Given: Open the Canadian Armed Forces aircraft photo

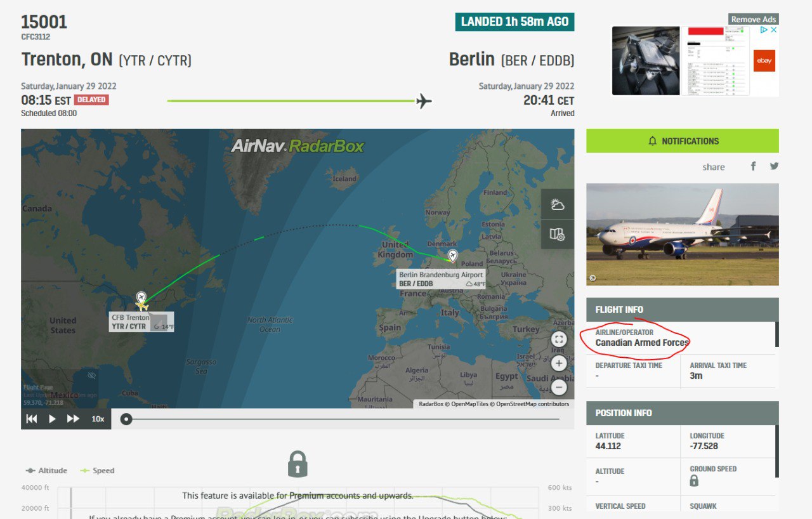Looking at the screenshot, I should tap(683, 234).
